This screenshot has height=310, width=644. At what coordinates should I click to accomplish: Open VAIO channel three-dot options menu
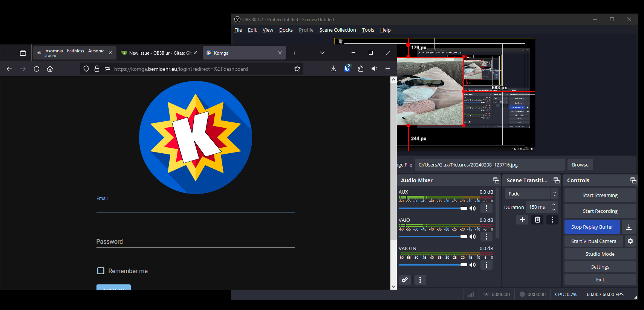pyautogui.click(x=486, y=237)
